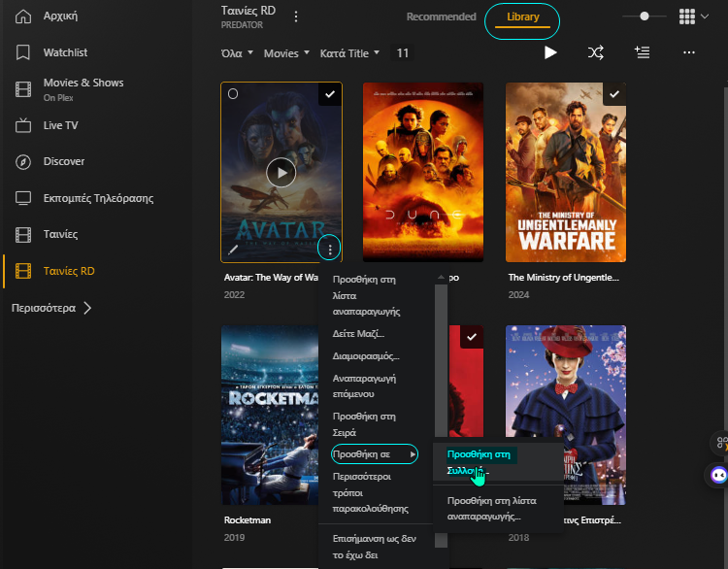Open The Ministry of Ungentle... title link

564,278
